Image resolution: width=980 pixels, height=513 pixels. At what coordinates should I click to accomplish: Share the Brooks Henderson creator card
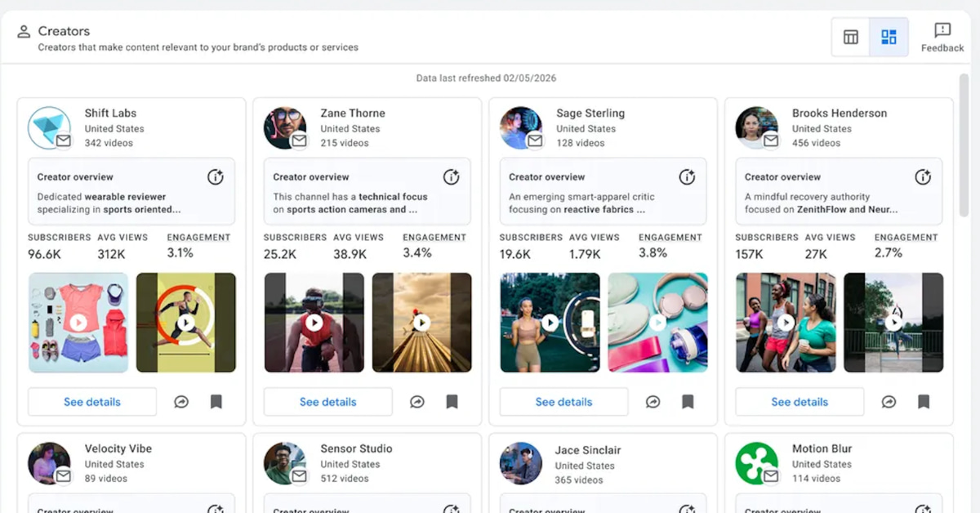click(x=889, y=402)
